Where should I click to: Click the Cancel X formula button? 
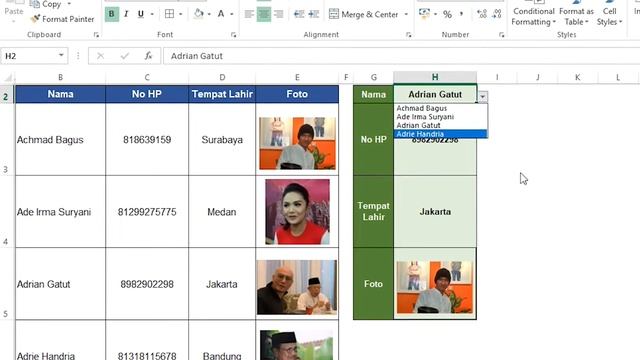pos(100,56)
